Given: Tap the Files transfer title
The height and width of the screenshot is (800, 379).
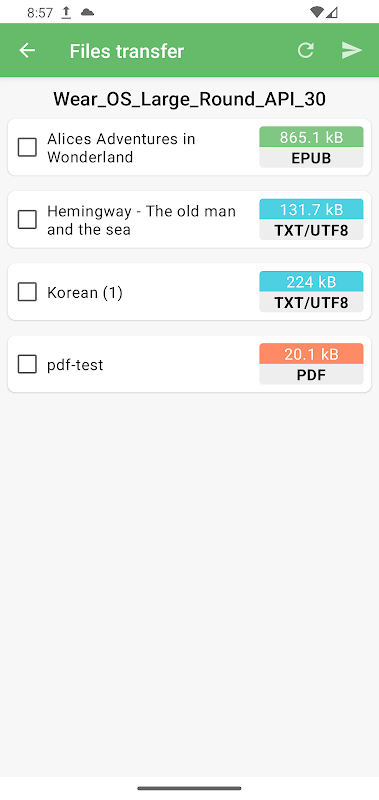Looking at the screenshot, I should [x=127, y=51].
